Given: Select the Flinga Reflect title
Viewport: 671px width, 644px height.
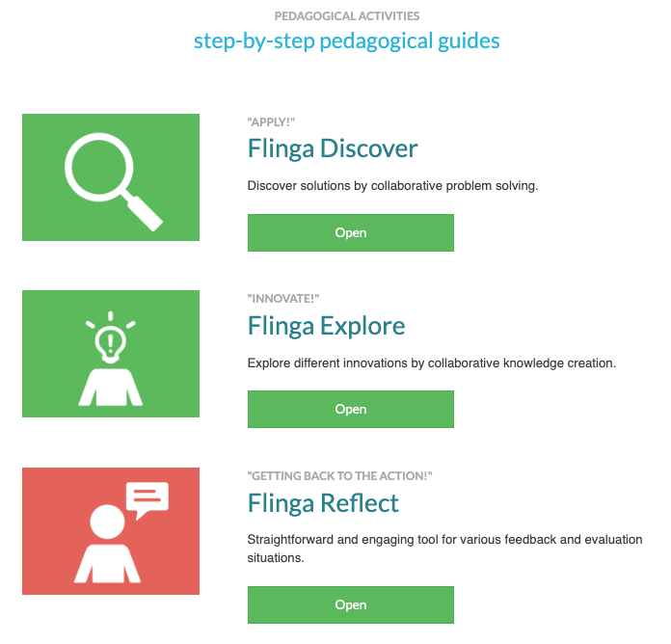Looking at the screenshot, I should (x=323, y=503).
